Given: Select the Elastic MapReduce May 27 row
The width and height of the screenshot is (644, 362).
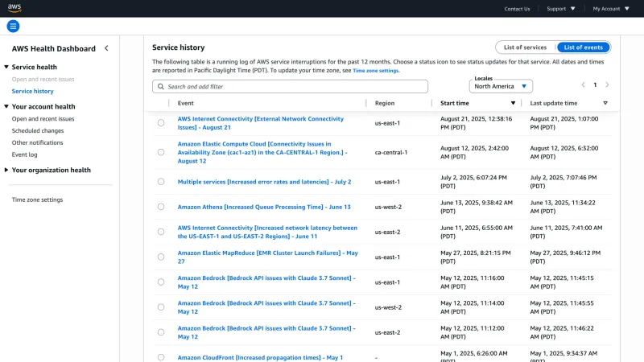Looking at the screenshot, I should coord(161,257).
